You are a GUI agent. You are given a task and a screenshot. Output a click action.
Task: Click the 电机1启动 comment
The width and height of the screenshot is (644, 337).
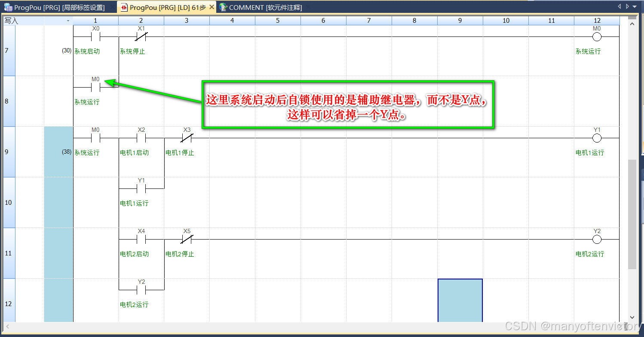(134, 153)
